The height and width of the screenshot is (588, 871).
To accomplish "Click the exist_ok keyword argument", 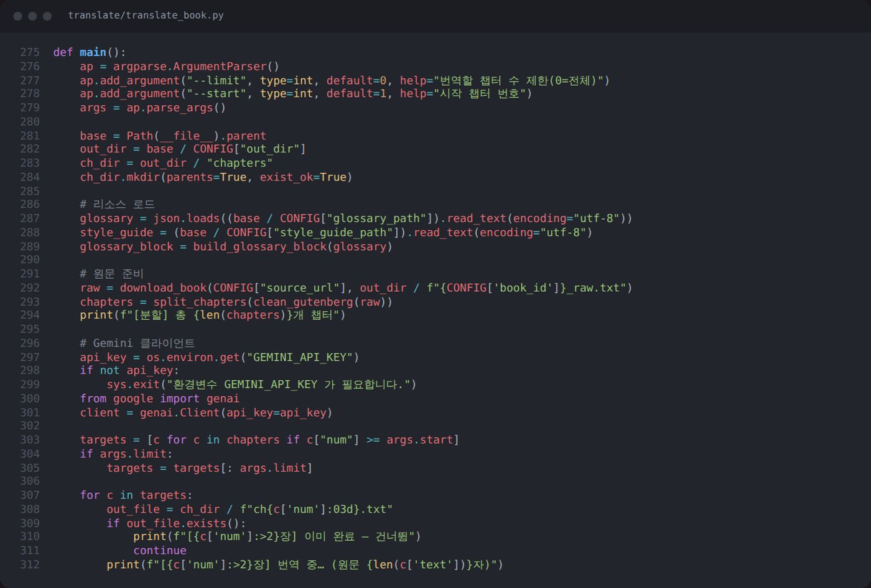I will 286,177.
